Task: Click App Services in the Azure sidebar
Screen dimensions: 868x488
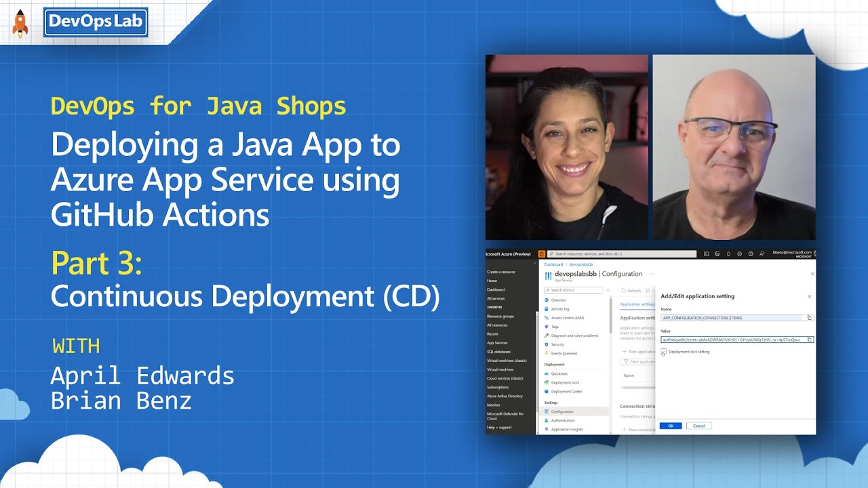Action: (497, 343)
